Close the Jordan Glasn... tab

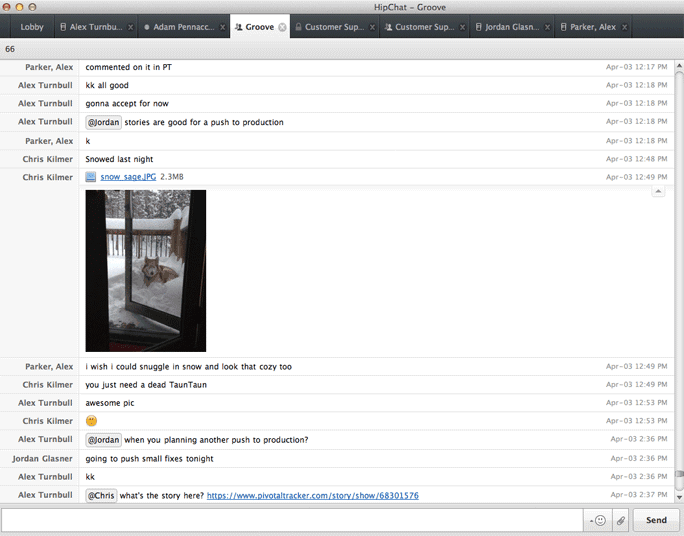[547, 27]
